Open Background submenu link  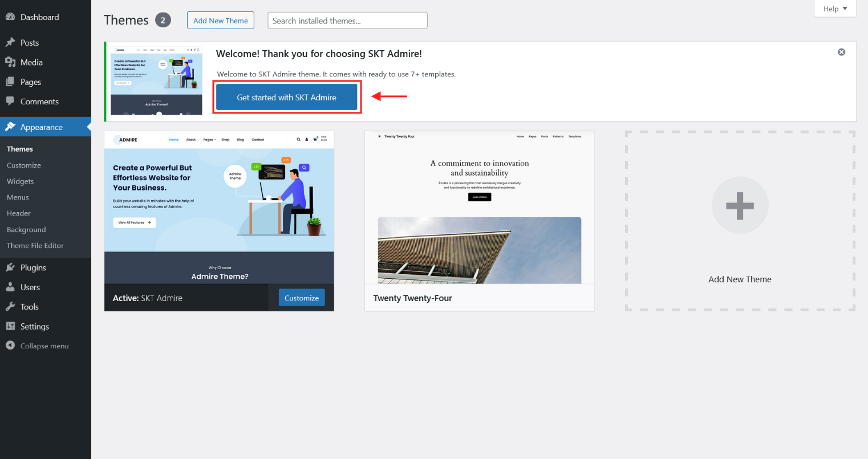[26, 229]
